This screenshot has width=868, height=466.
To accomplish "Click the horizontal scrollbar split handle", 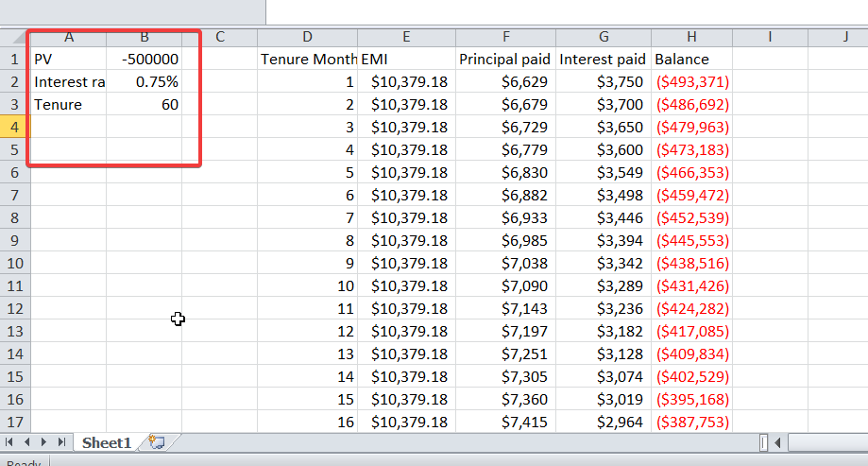I will [x=763, y=442].
